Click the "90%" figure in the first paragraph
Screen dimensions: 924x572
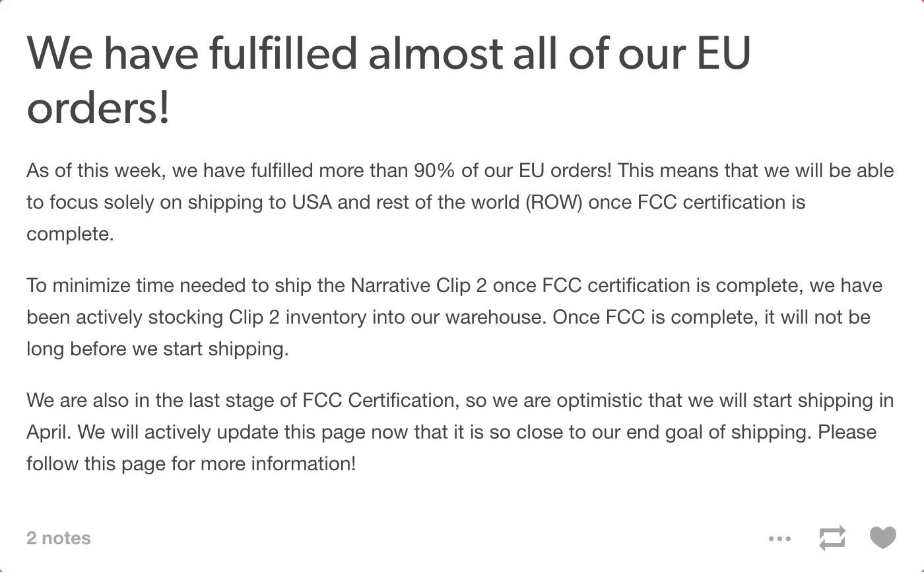[434, 170]
